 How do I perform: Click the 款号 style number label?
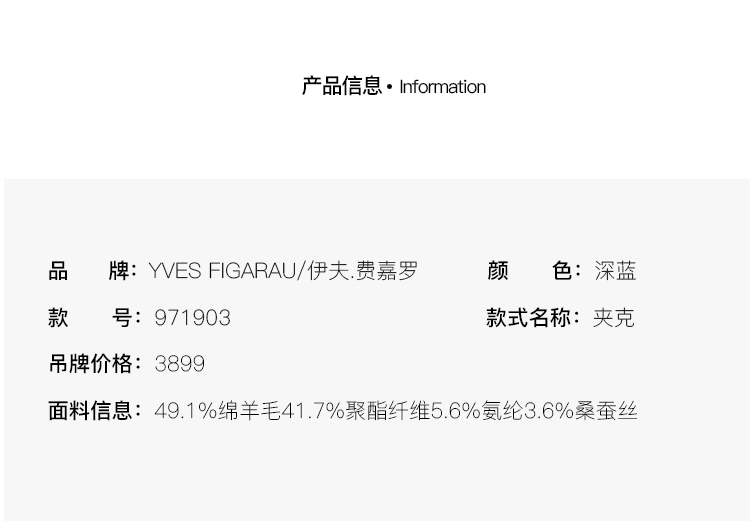93,318
